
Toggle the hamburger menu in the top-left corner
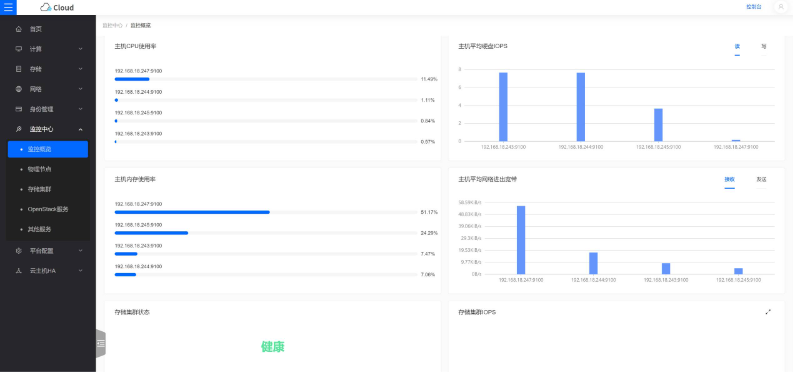[x=8, y=7]
